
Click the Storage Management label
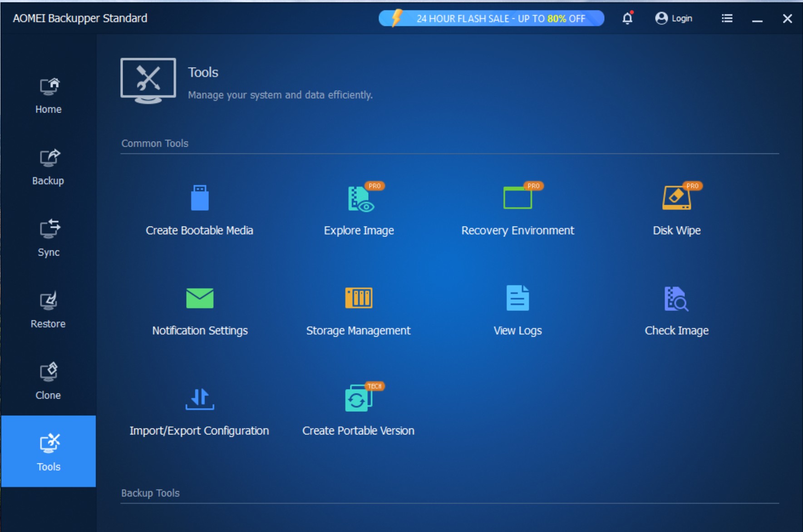(x=358, y=331)
